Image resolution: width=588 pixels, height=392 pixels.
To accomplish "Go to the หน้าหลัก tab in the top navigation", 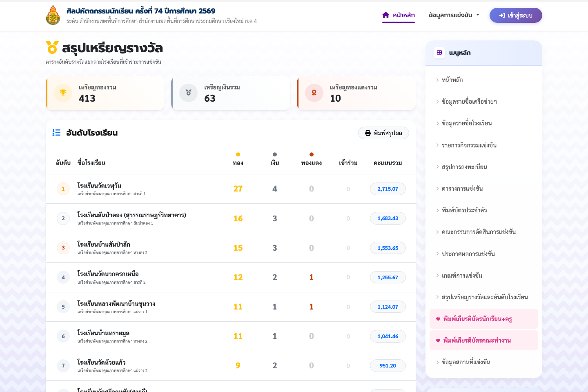I will (x=399, y=15).
